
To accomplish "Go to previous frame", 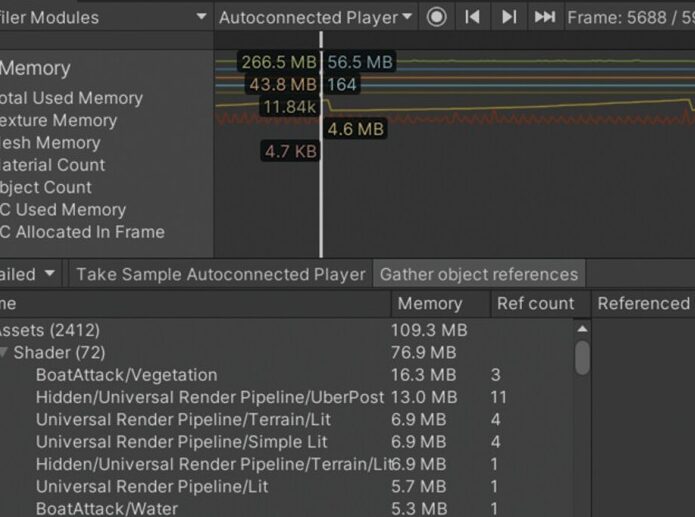I will (472, 17).
